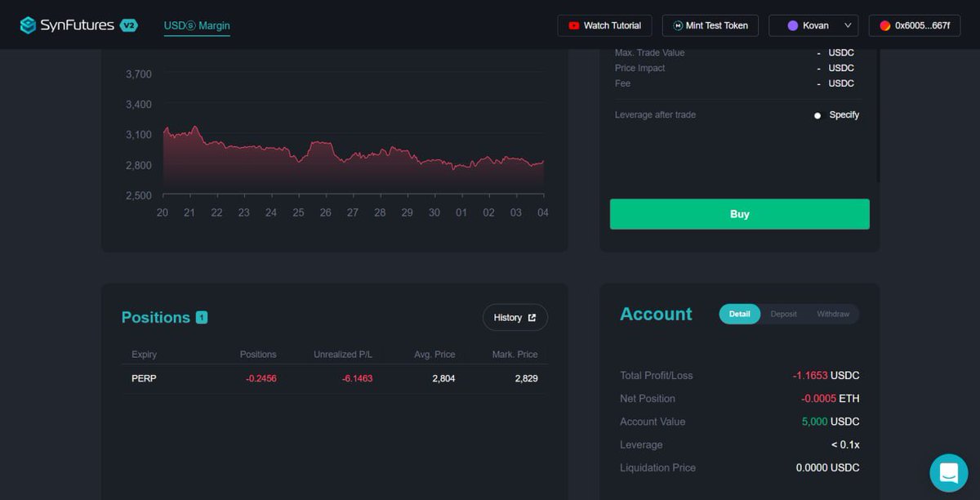This screenshot has width=980, height=500.
Task: Click the Liquidation Price 0.0000 USDC
Action: (827, 468)
